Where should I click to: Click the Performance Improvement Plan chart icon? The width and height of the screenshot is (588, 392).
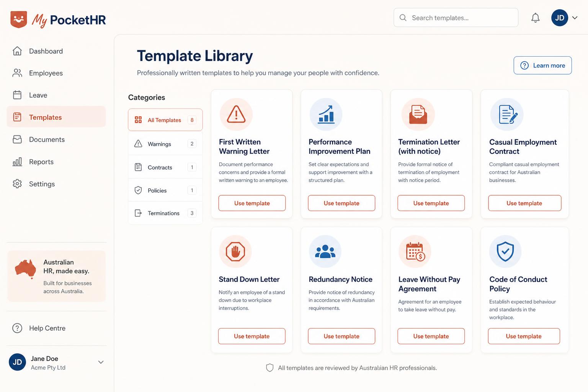pyautogui.click(x=326, y=114)
